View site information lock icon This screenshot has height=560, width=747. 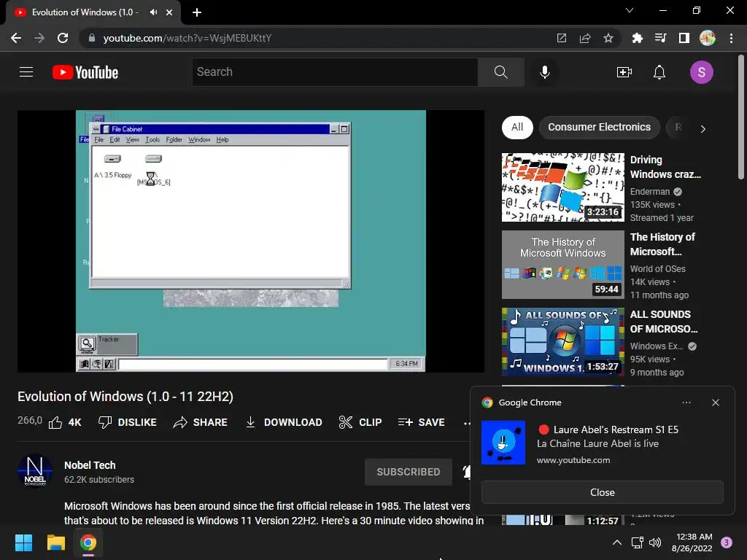tap(92, 38)
